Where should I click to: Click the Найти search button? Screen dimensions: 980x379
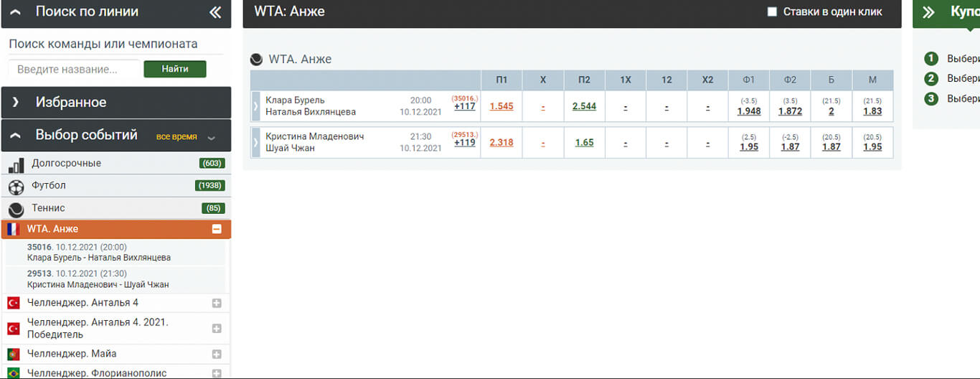[175, 69]
